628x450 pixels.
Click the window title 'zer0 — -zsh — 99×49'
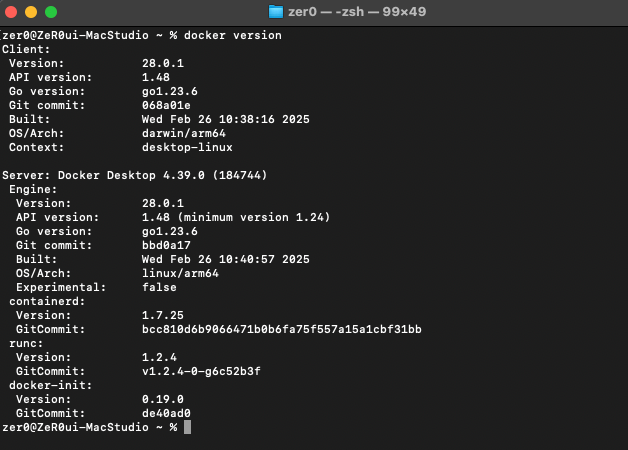[357, 12]
